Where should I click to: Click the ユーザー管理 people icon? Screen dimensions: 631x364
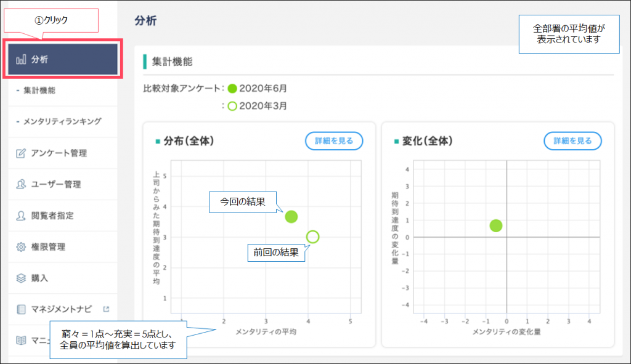pyautogui.click(x=21, y=184)
